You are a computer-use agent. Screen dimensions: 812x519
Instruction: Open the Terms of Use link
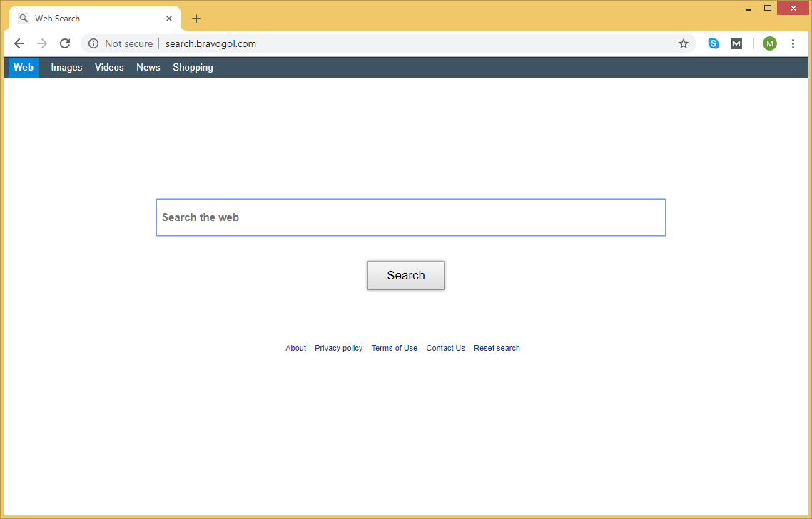coord(394,348)
